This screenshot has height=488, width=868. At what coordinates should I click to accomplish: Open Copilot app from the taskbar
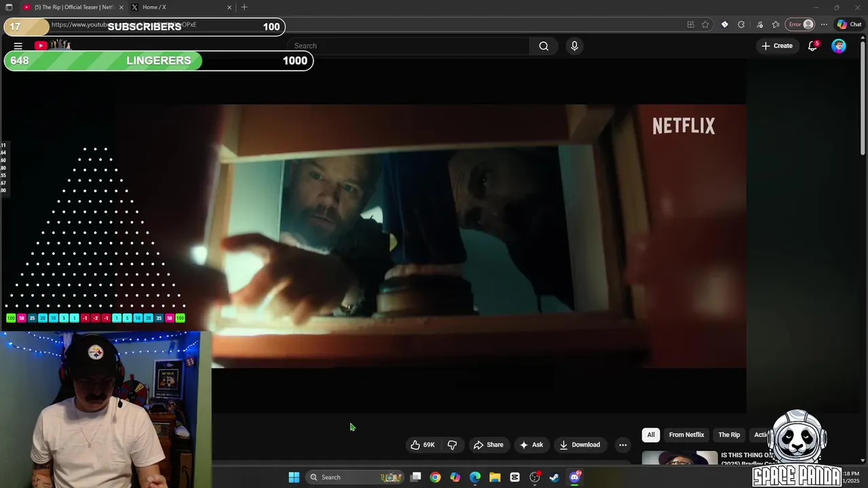[455, 477]
